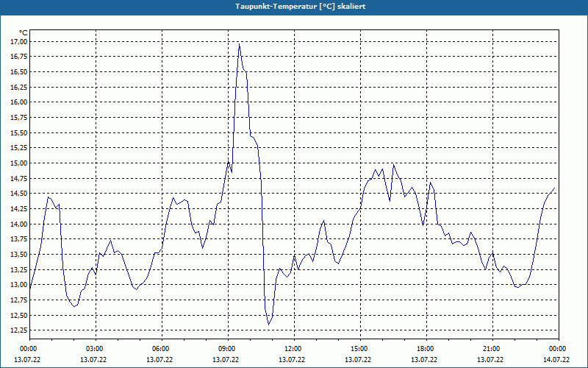The height and width of the screenshot is (368, 588).
Task: Click the '16,50' y-axis value
Action: [x=19, y=71]
